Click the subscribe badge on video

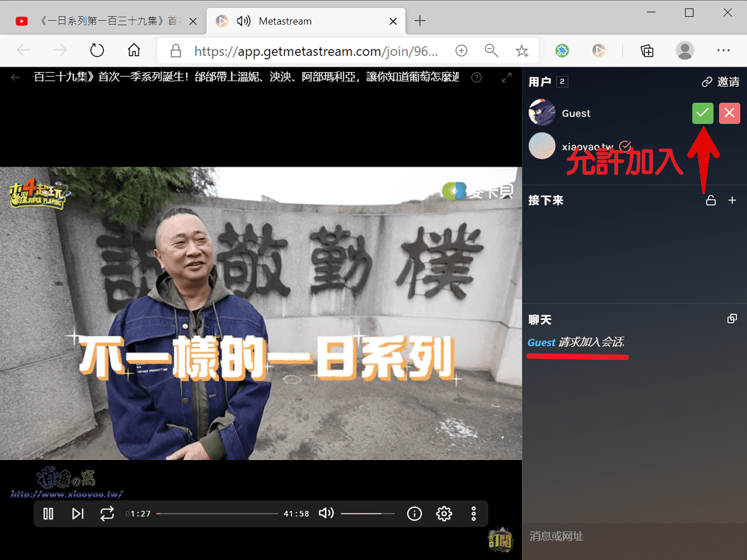coord(500,540)
